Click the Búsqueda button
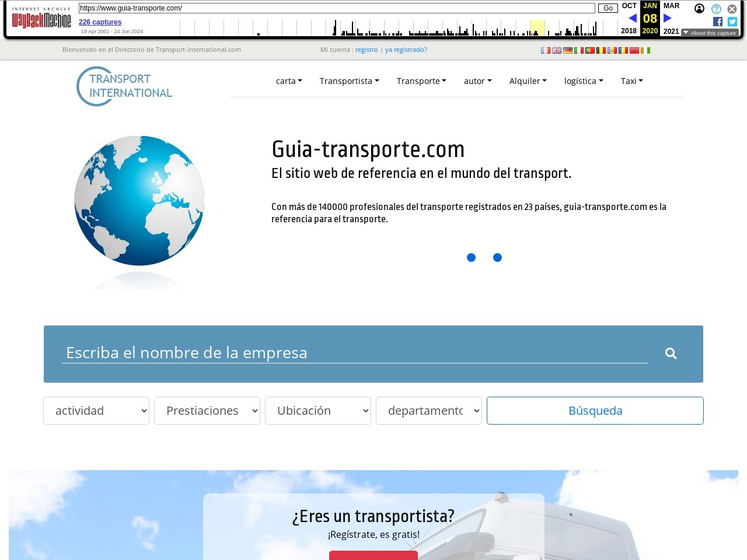This screenshot has height=560, width=747. 595,411
